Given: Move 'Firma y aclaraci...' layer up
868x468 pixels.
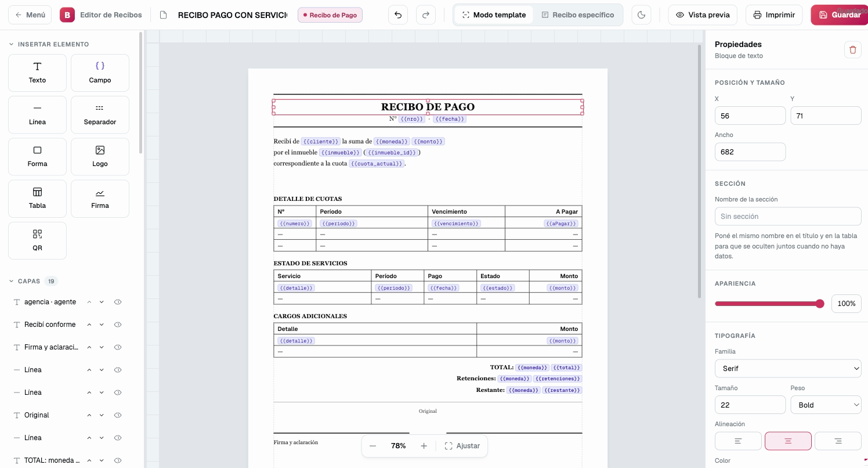Looking at the screenshot, I should (x=89, y=347).
